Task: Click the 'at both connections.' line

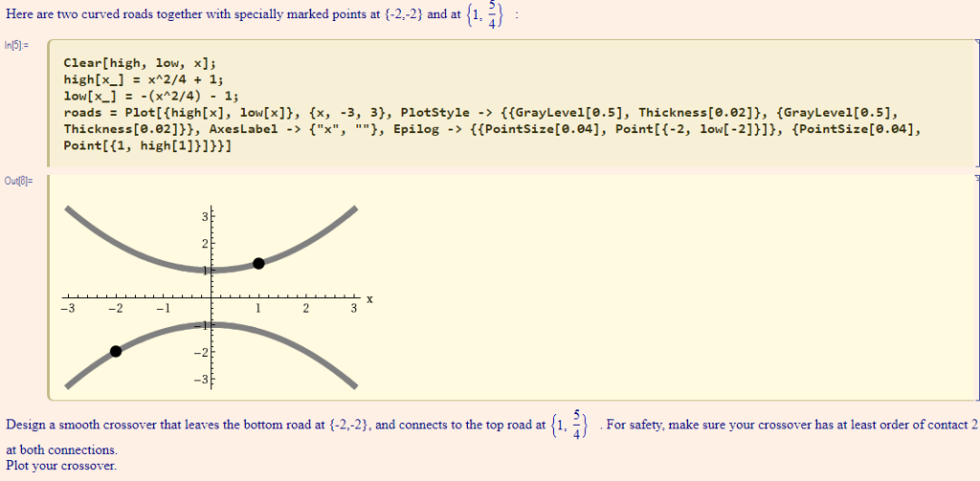Action: [62, 449]
